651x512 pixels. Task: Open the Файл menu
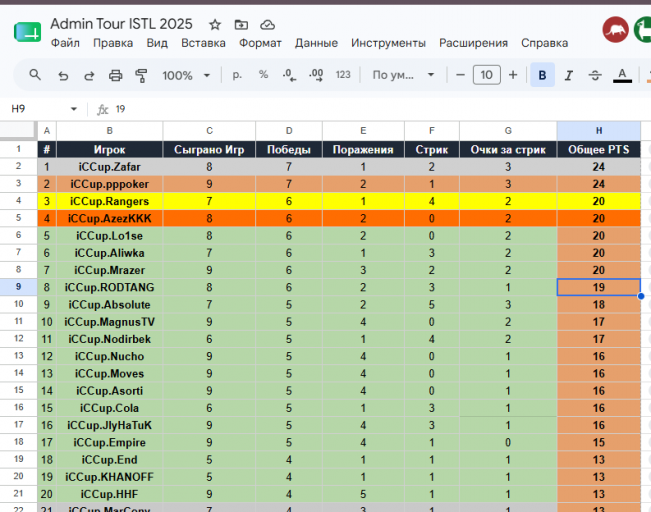(x=65, y=43)
